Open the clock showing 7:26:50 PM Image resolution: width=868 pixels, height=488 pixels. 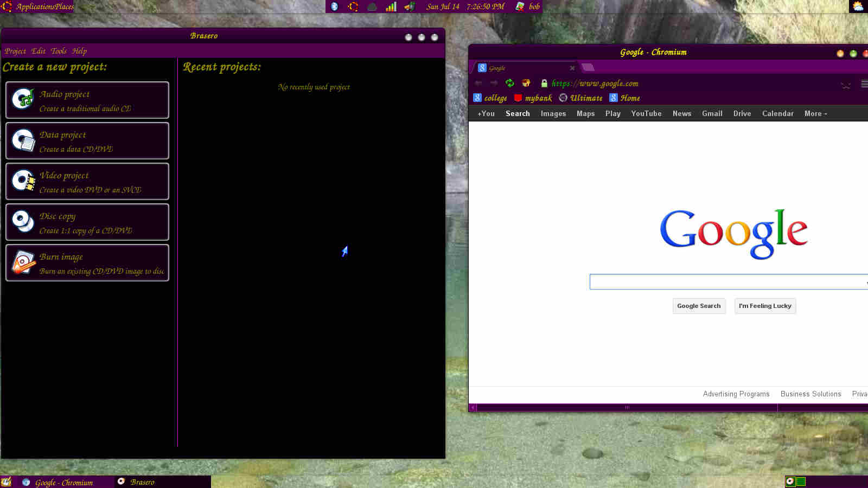465,7
